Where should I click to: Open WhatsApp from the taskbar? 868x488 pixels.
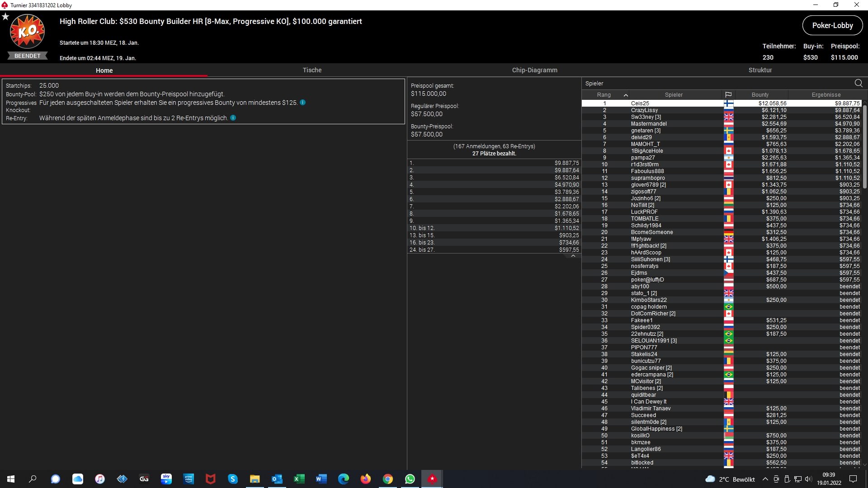click(410, 479)
